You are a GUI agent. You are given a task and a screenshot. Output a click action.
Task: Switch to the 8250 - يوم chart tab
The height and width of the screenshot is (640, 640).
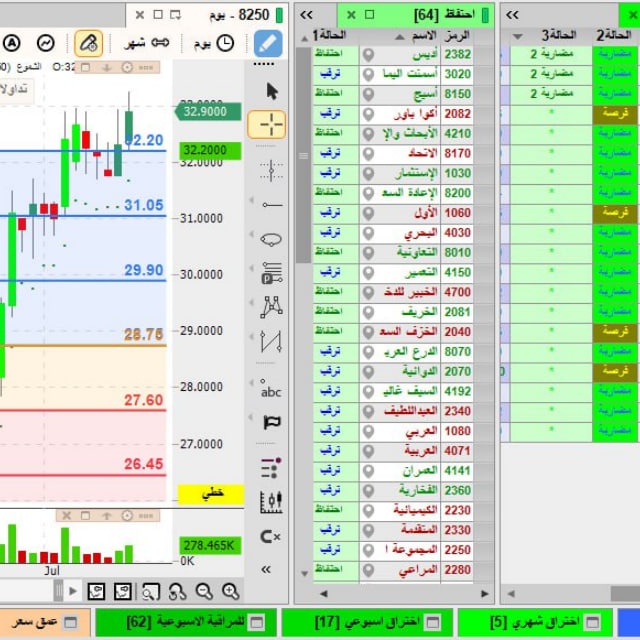(207, 15)
